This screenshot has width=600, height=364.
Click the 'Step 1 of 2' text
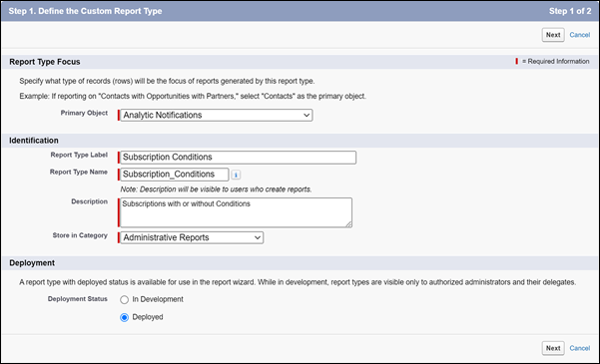[570, 11]
